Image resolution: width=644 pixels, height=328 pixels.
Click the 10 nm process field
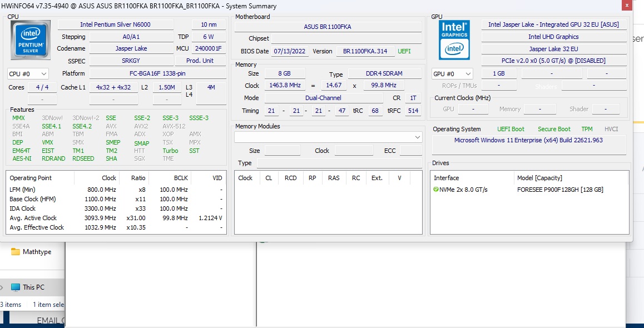(x=209, y=24)
